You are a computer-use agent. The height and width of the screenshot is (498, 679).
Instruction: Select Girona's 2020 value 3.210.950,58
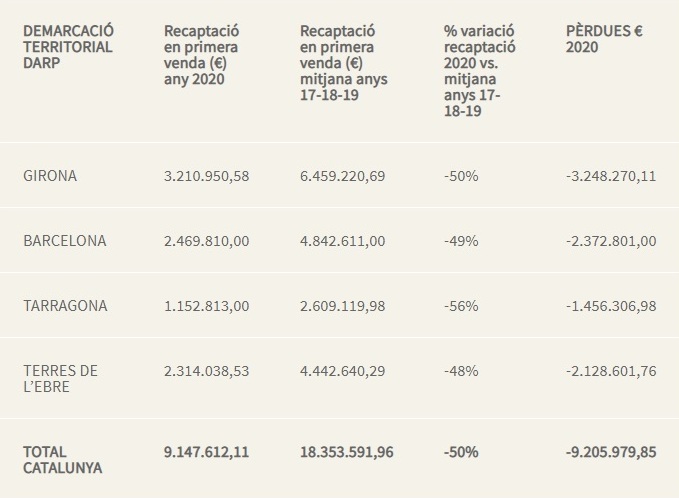(x=206, y=176)
